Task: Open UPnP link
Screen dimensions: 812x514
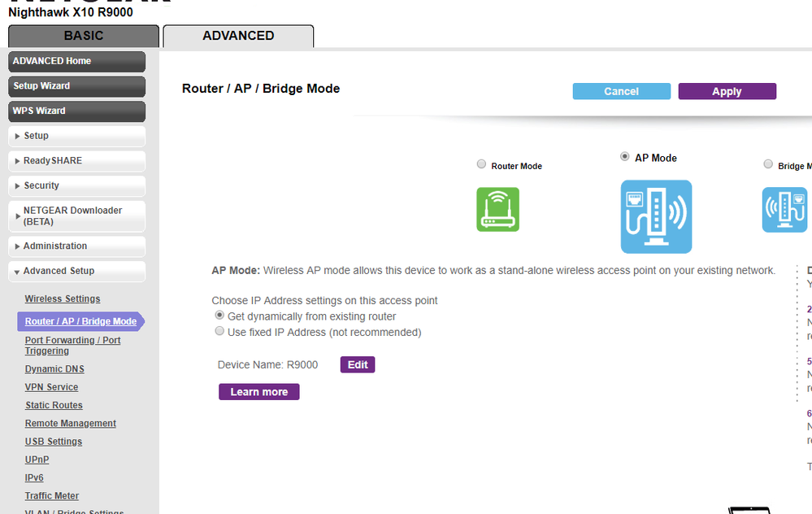Action: pos(37,460)
